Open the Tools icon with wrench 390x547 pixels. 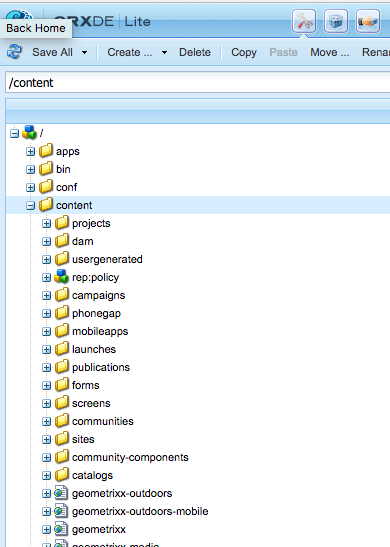coord(304,22)
